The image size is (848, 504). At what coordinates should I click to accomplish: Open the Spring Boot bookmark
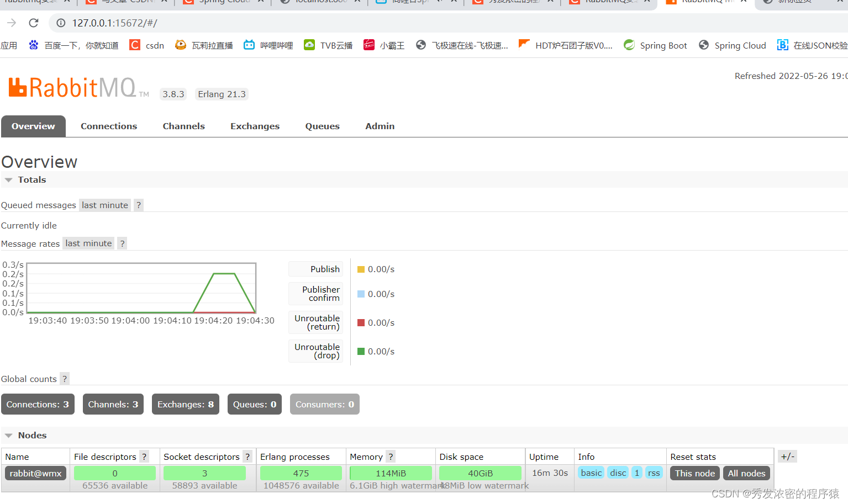[655, 45]
